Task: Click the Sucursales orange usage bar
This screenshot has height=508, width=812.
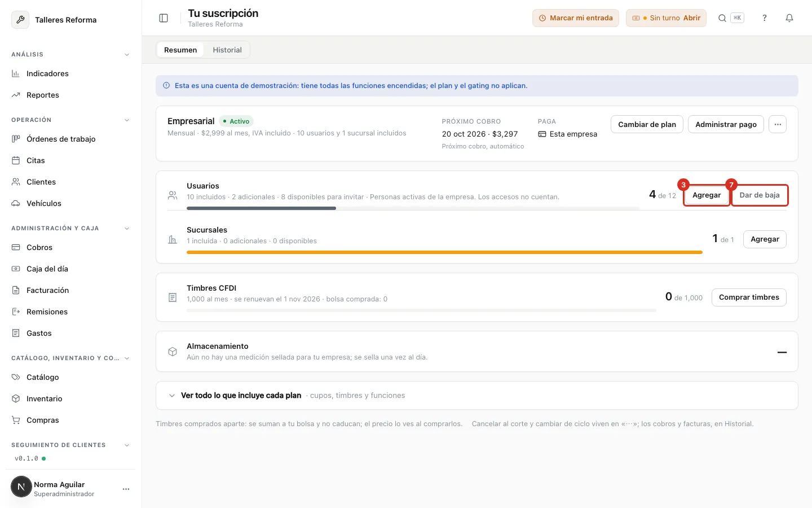Action: (x=444, y=252)
